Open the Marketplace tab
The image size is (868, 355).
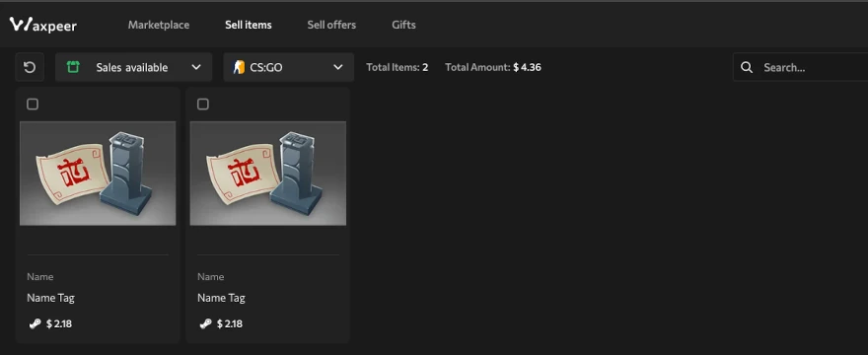tap(159, 25)
